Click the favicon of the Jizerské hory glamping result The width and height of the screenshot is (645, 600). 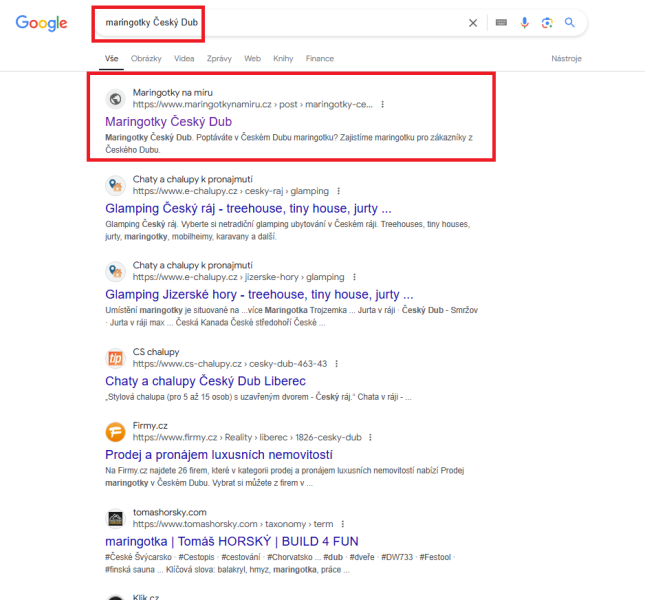point(116,271)
